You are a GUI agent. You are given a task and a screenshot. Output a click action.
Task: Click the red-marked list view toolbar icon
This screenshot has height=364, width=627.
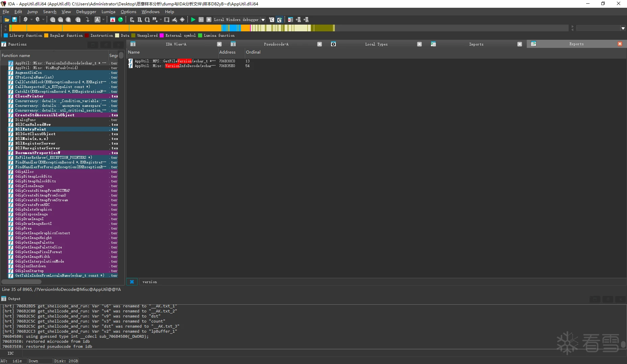(x=291, y=20)
